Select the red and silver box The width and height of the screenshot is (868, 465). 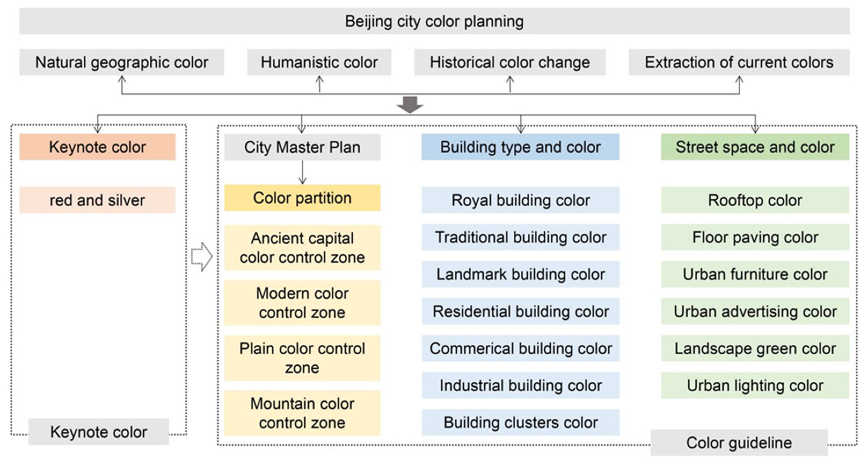click(97, 200)
